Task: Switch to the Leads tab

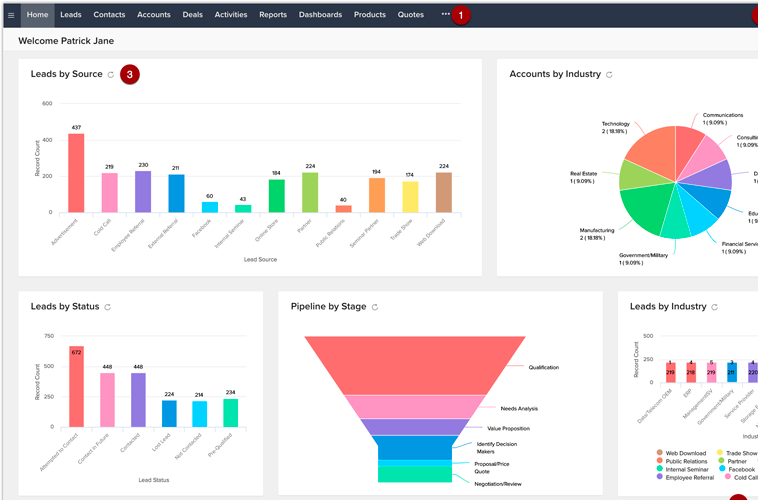Action: click(70, 15)
